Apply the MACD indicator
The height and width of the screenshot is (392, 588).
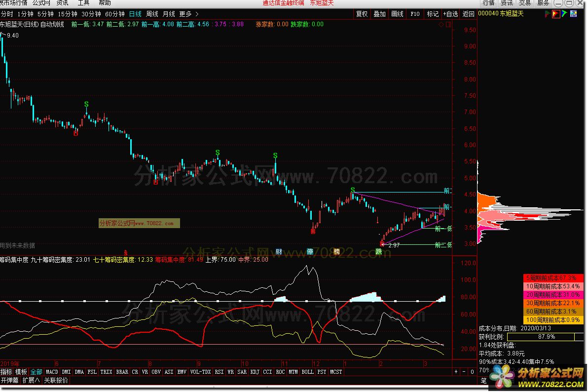pos(52,372)
